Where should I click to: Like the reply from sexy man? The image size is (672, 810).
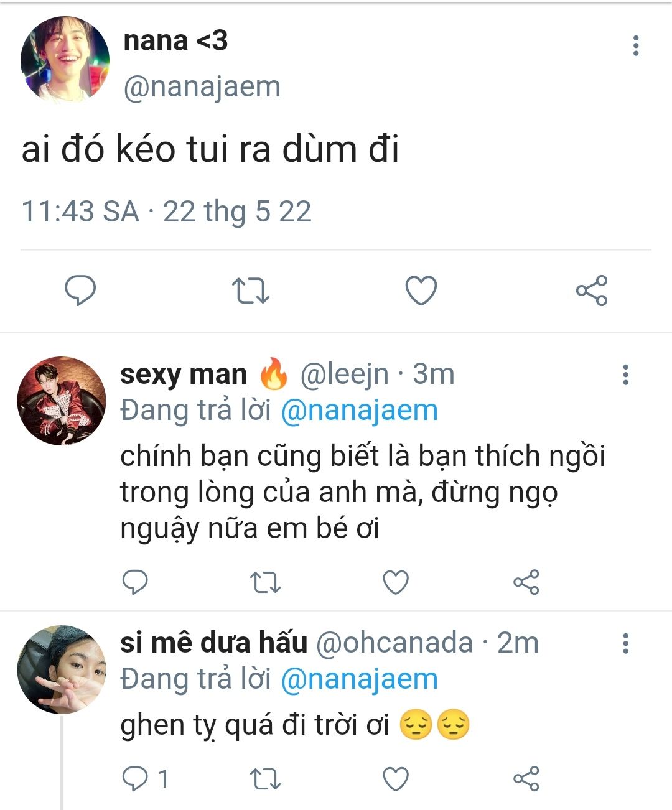tap(396, 582)
